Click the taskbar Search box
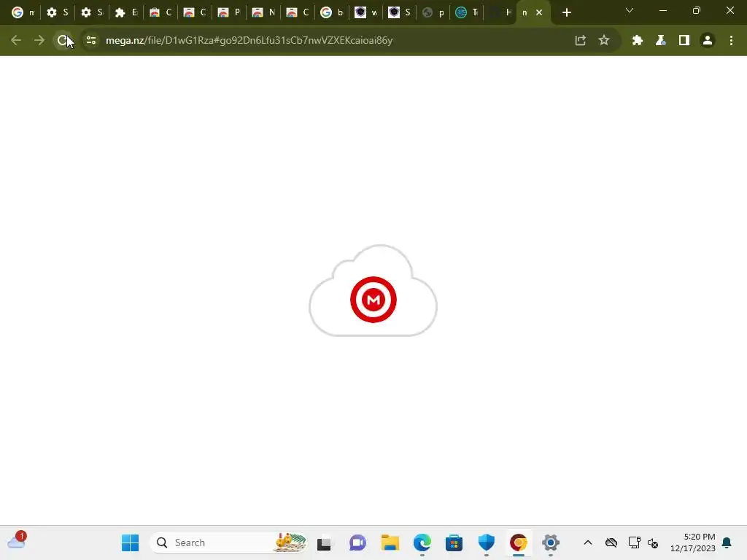The height and width of the screenshot is (560, 747). coord(228,542)
